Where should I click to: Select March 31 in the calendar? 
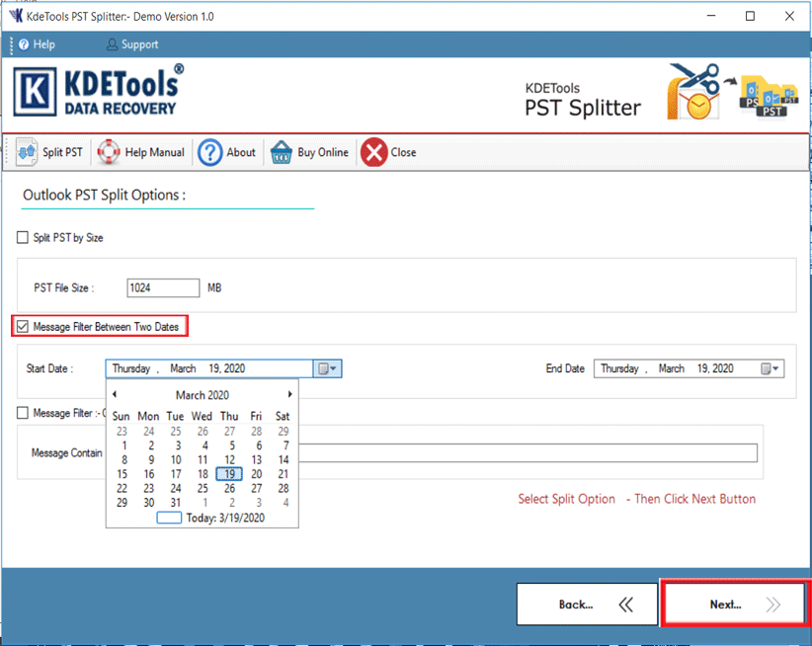point(176,503)
